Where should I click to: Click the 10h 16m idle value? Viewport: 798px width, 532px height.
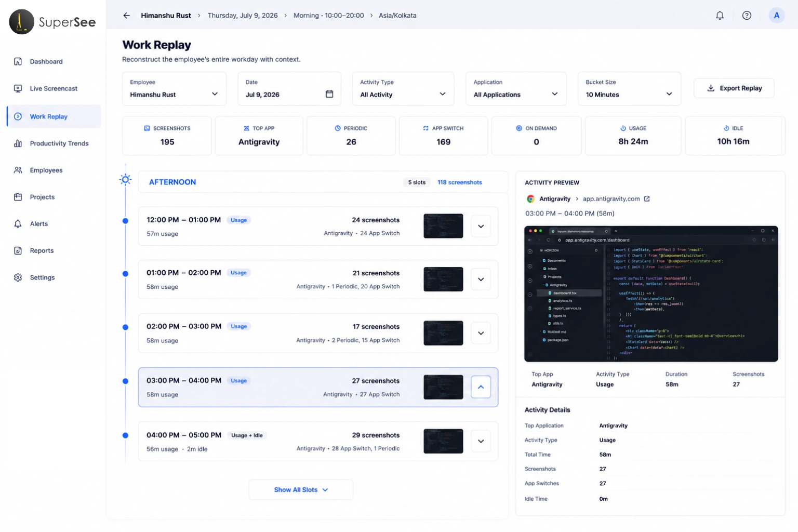(x=733, y=141)
